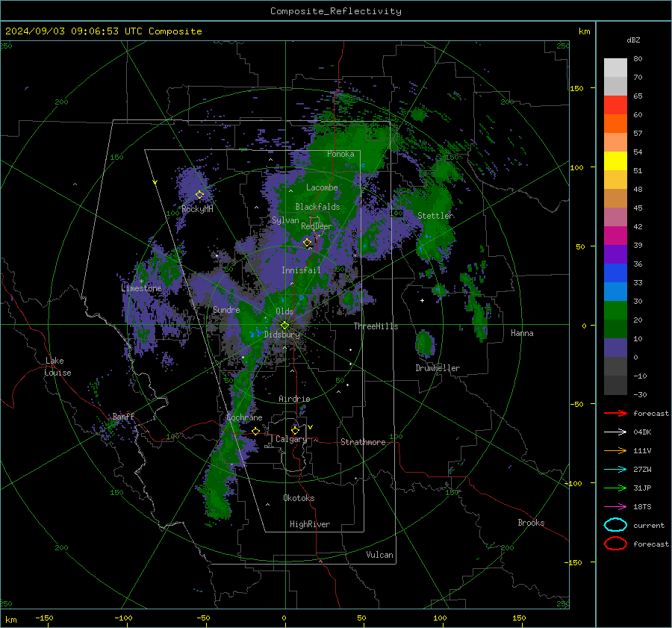This screenshot has width=672, height=628.
Task: Select the yellow diamond marker below RedDeer
Action: click(307, 243)
